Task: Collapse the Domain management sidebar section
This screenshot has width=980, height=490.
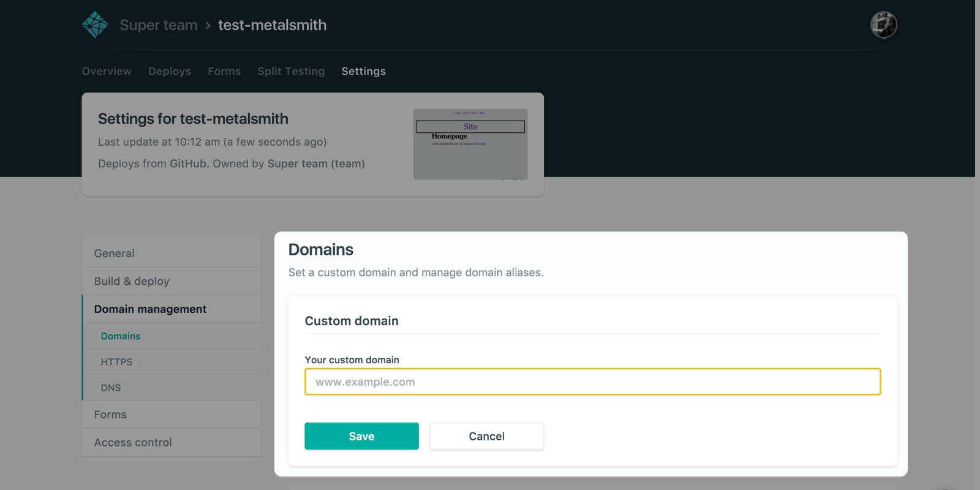Action: pyautogui.click(x=150, y=309)
